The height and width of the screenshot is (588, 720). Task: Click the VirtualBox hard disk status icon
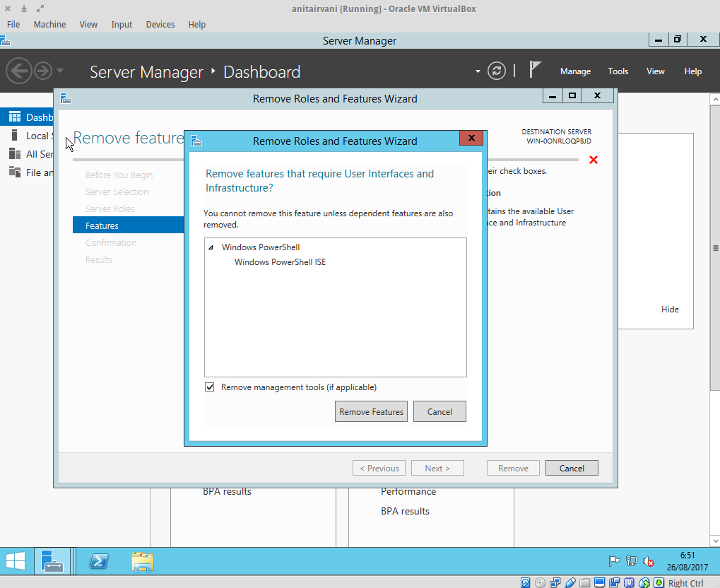pyautogui.click(x=525, y=582)
